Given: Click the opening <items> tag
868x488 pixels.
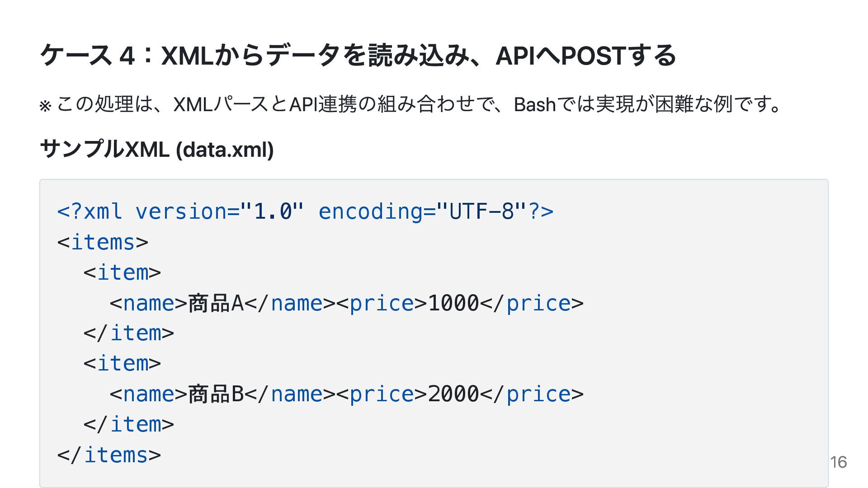Looking at the screenshot, I should 103,242.
